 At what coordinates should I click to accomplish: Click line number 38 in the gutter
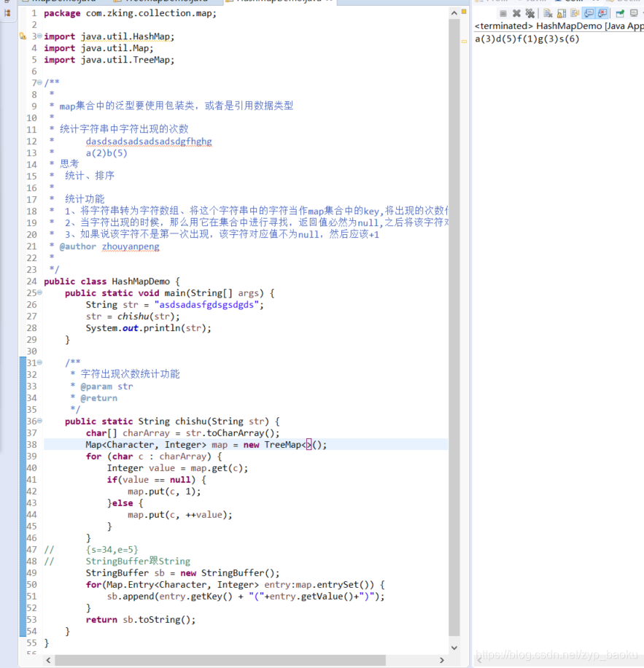(x=32, y=445)
